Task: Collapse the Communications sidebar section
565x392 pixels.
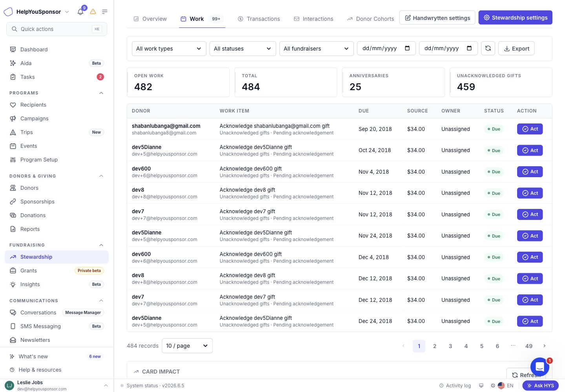Action: tap(101, 301)
